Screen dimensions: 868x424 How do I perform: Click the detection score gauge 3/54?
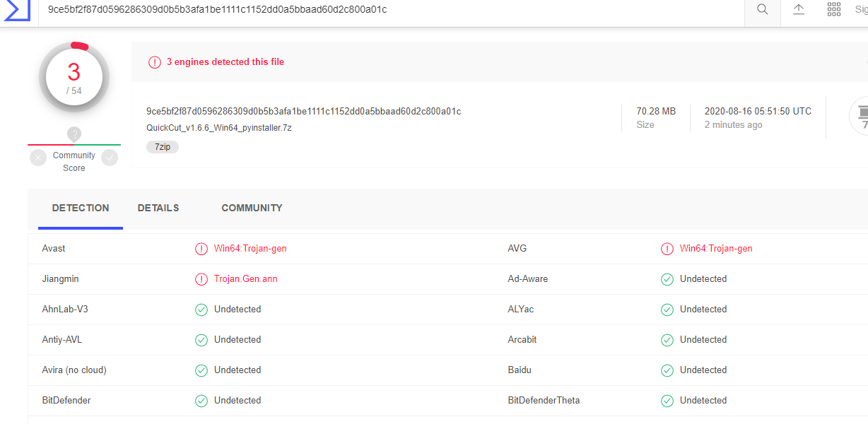pyautogui.click(x=74, y=78)
